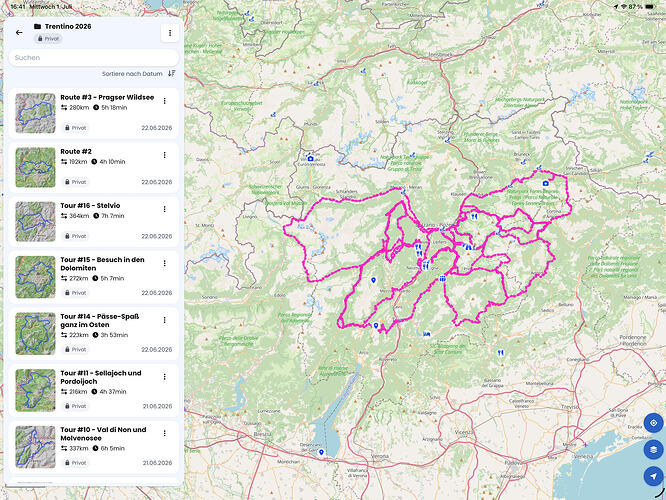666x500 pixels.
Task: Open the three-dot menu for Tour #16 - Stelvio
Action: pos(164,209)
